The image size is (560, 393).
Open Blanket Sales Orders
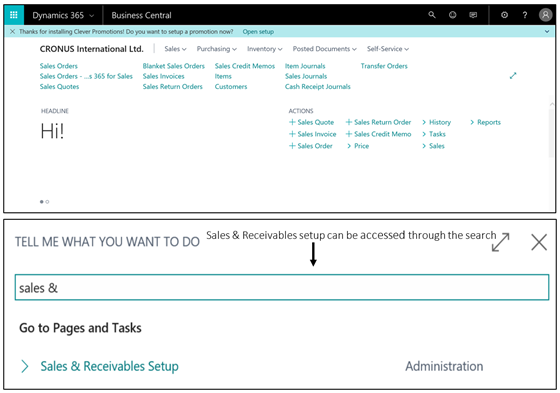[174, 66]
